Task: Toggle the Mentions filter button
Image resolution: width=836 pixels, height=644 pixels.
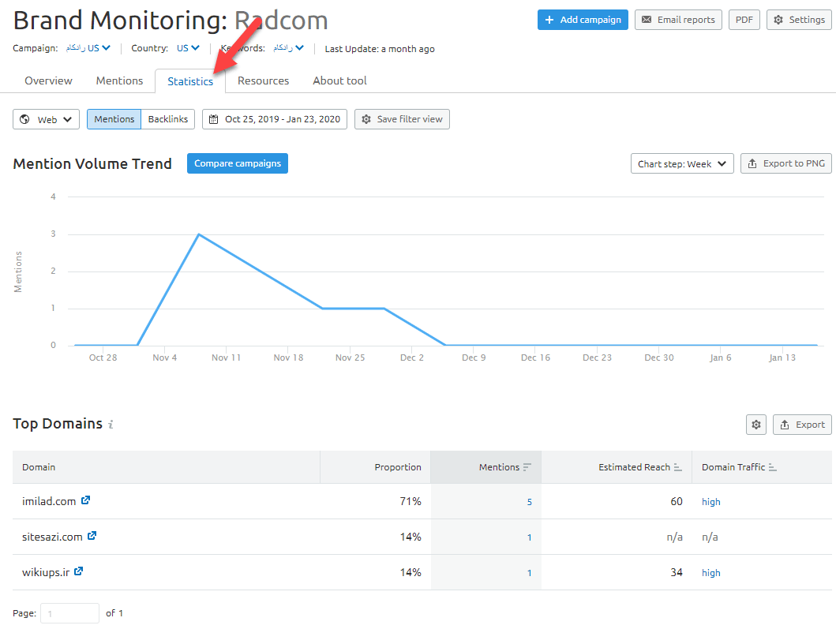Action: (114, 119)
